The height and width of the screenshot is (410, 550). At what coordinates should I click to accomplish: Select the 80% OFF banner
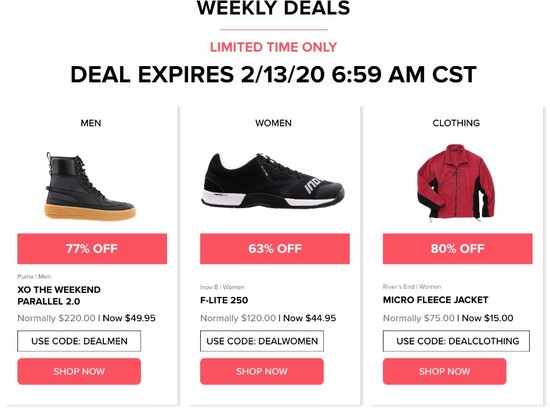point(457,249)
